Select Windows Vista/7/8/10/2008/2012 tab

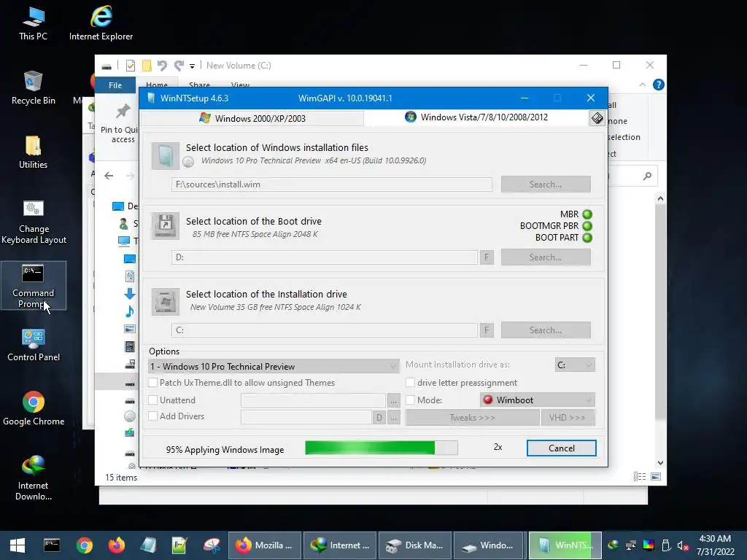(x=476, y=117)
